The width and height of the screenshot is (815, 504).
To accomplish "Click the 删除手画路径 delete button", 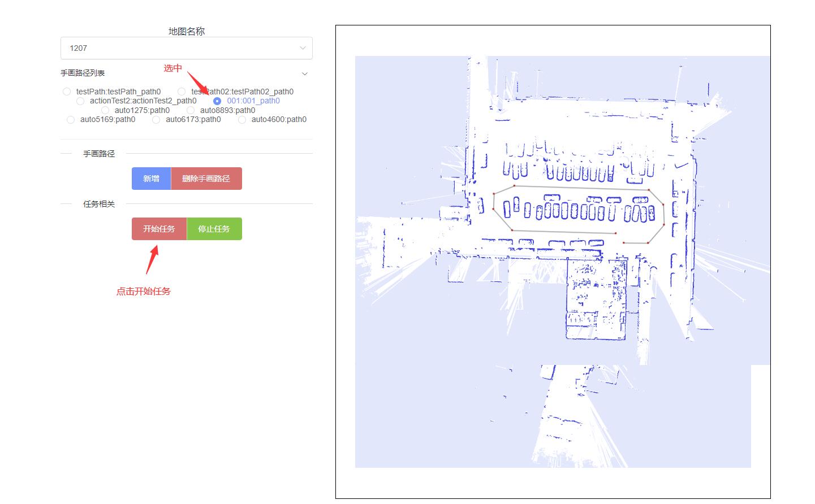I will pos(206,178).
